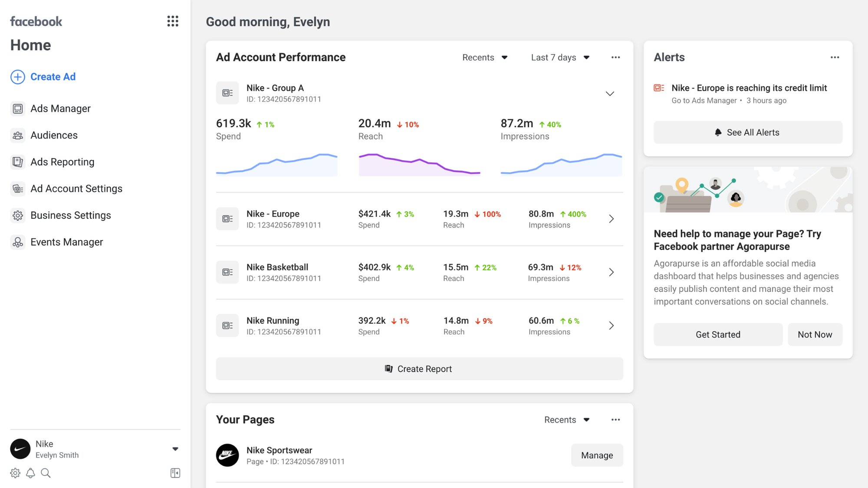Open Business Settings from sidebar

(x=70, y=215)
